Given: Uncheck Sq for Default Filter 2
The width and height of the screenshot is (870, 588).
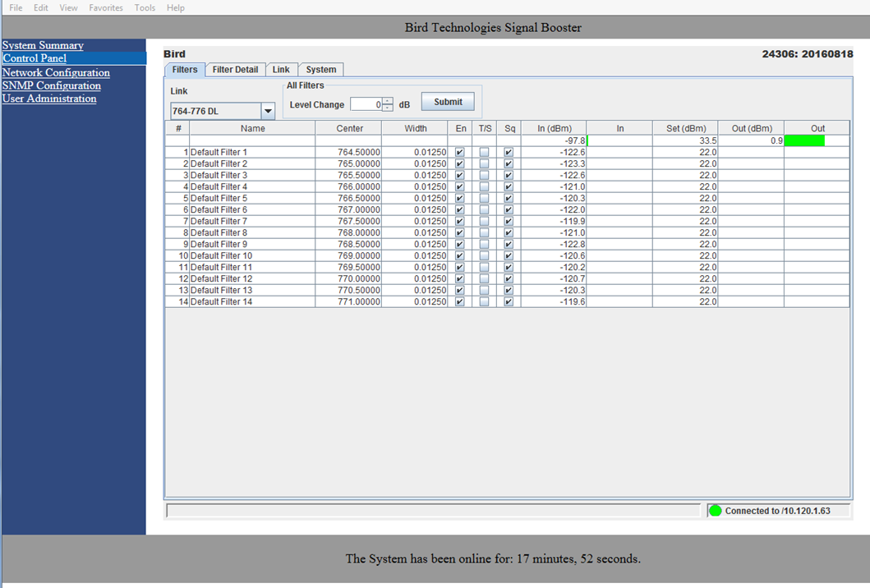Looking at the screenshot, I should click(509, 163).
